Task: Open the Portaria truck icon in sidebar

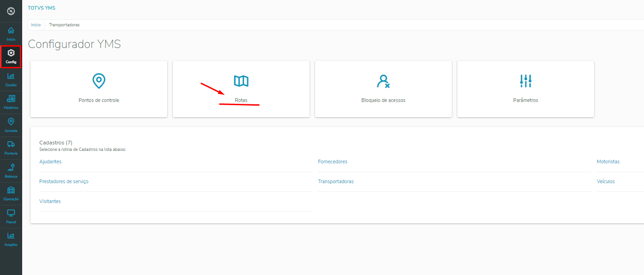Action: [x=11, y=144]
